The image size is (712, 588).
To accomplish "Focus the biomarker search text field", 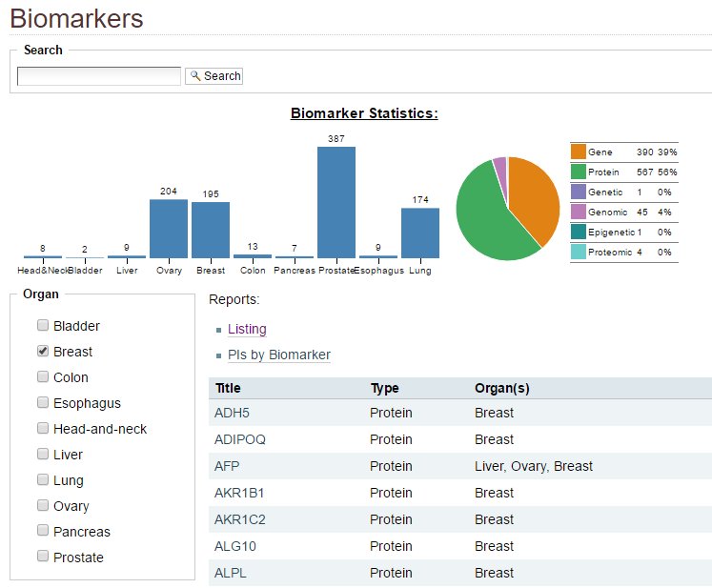I will click(99, 76).
